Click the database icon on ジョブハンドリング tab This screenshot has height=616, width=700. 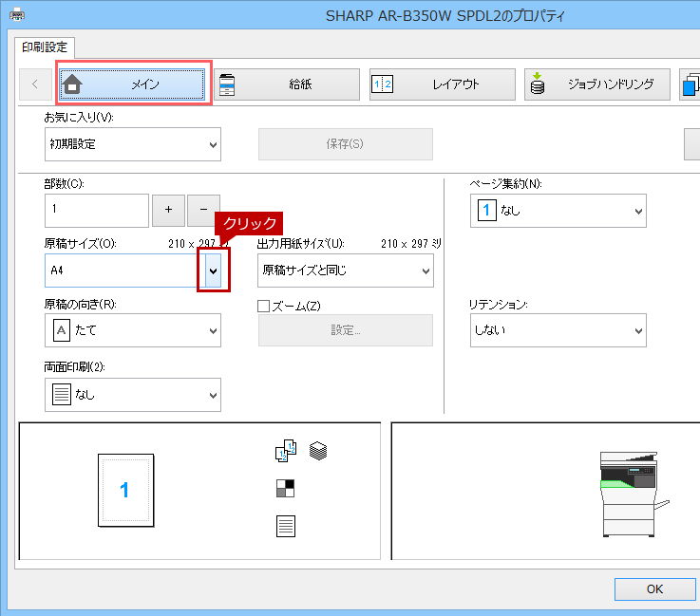[x=538, y=84]
